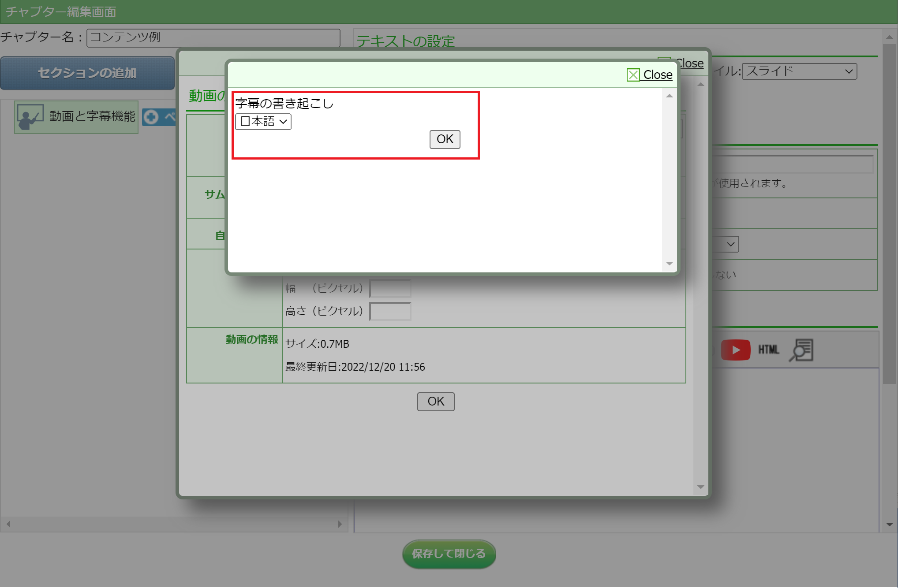Click the presenter icon beside 動画と字幕機能
Image resolution: width=898 pixels, height=588 pixels.
point(30,117)
